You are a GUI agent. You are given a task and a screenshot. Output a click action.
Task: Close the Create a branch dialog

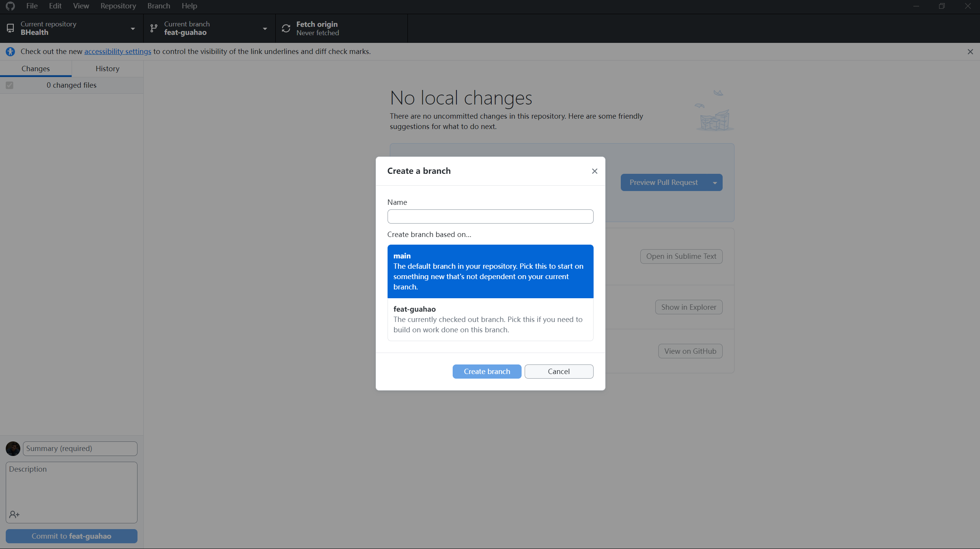(x=594, y=171)
